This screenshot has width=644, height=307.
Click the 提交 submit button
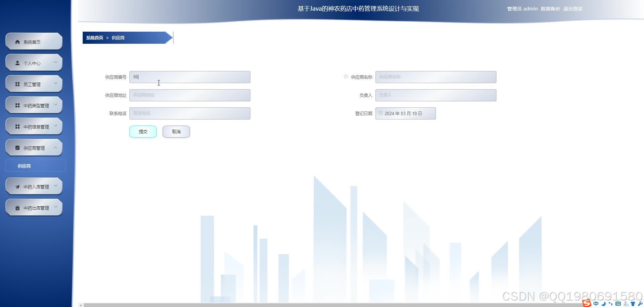point(143,132)
